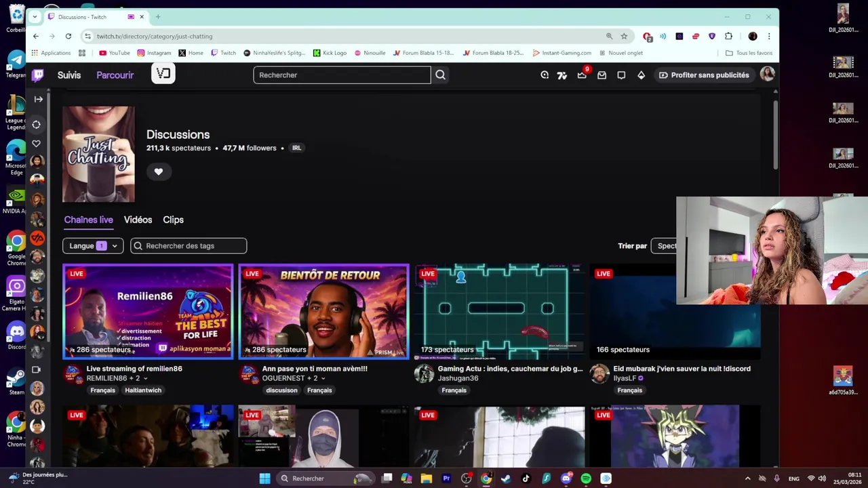The width and height of the screenshot is (868, 488).
Task: Open discusison tag under OGUERNEST
Action: (x=281, y=390)
